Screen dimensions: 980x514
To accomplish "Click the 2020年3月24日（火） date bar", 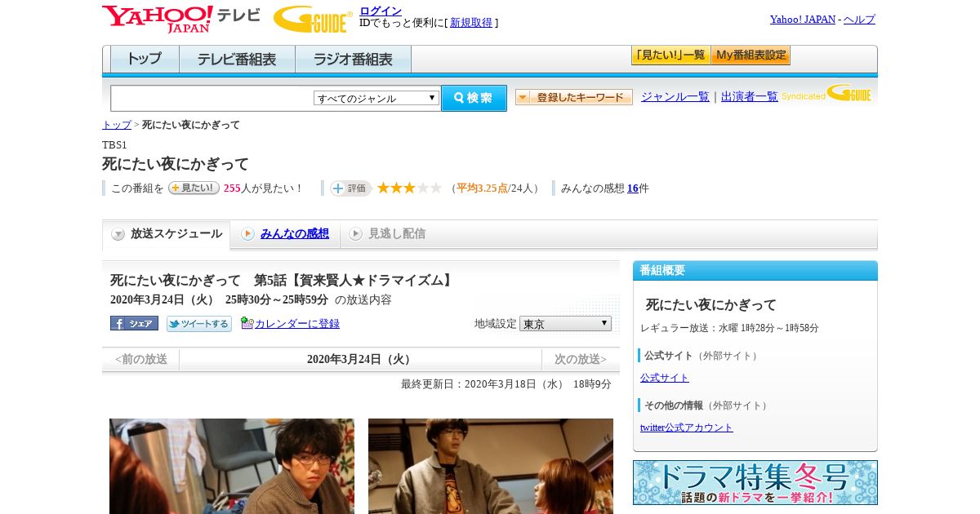I will (x=360, y=359).
